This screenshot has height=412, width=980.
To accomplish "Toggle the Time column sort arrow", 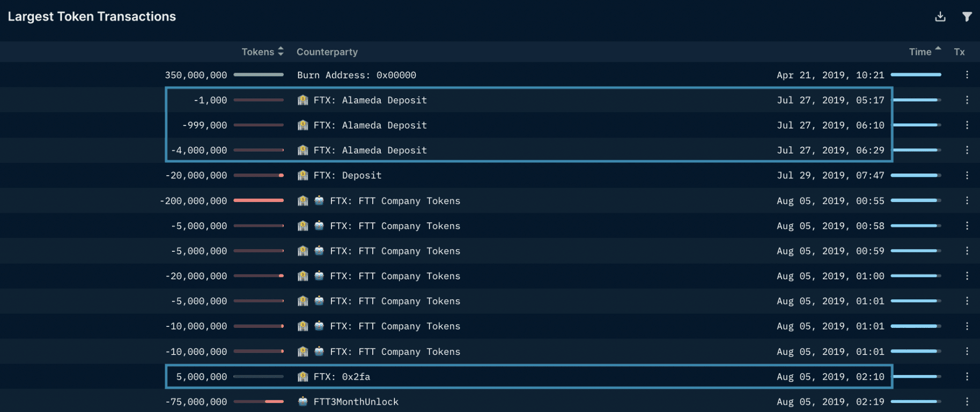I will tap(938, 48).
